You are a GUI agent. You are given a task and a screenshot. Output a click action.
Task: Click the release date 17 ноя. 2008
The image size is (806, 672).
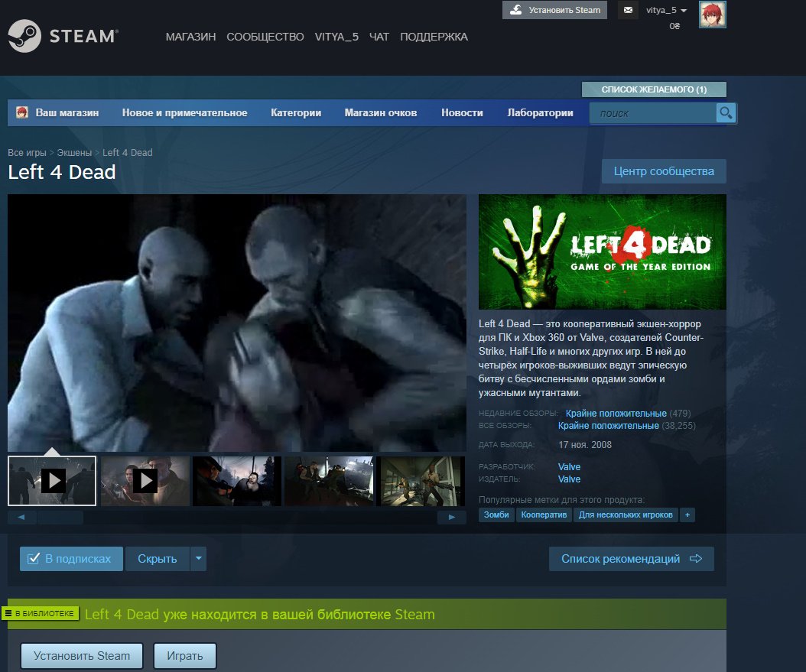click(x=585, y=444)
